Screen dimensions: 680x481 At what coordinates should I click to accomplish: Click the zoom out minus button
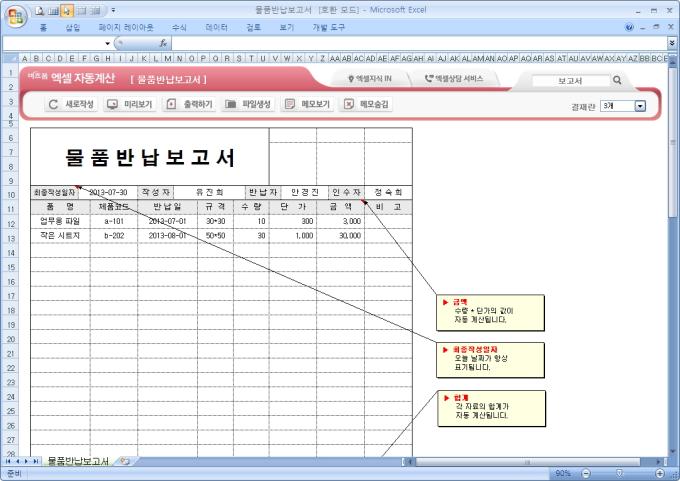click(586, 473)
